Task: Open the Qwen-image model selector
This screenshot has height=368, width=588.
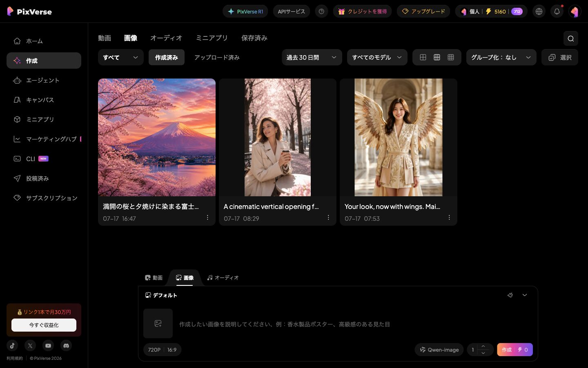Action: pyautogui.click(x=439, y=350)
